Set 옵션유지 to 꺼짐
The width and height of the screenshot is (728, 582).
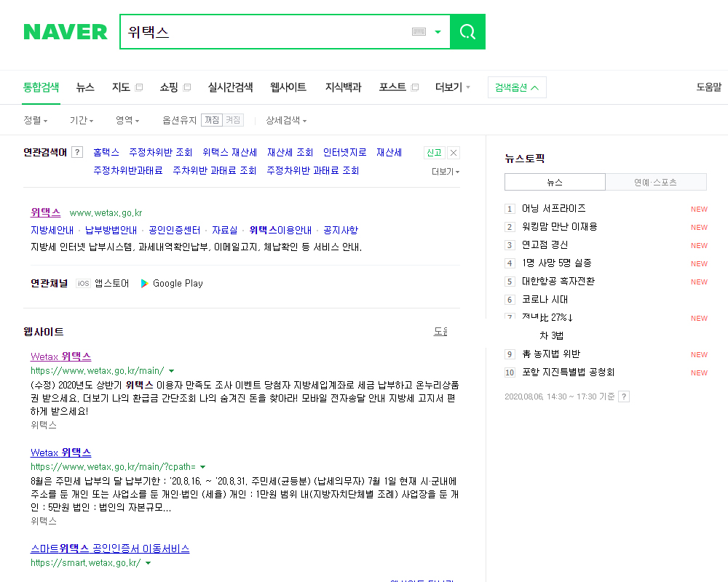pos(212,120)
